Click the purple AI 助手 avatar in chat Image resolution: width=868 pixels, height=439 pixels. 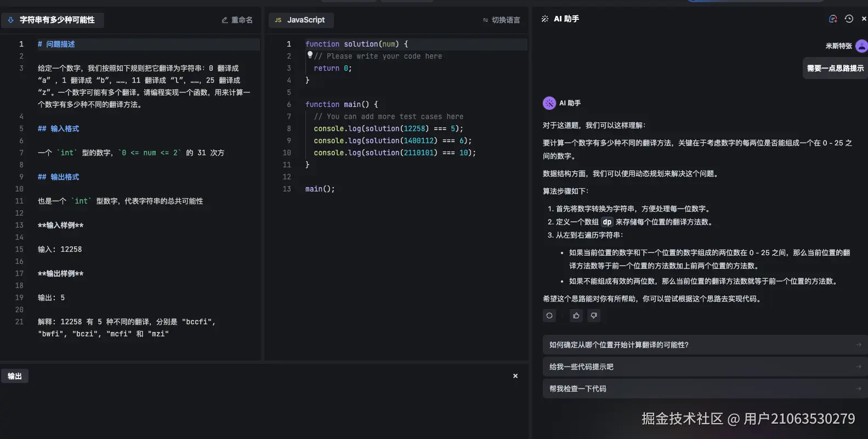point(549,103)
